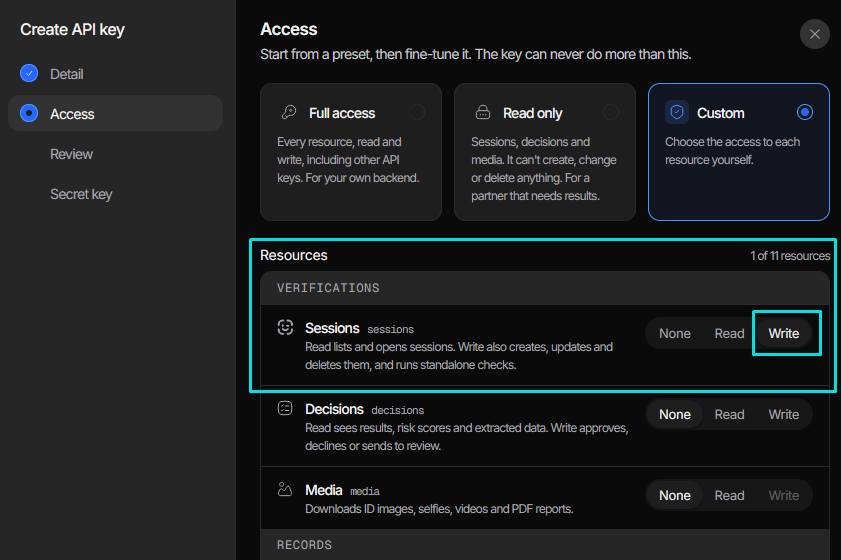Click the Sessions resource name
The image size is (841, 560).
tap(332, 328)
